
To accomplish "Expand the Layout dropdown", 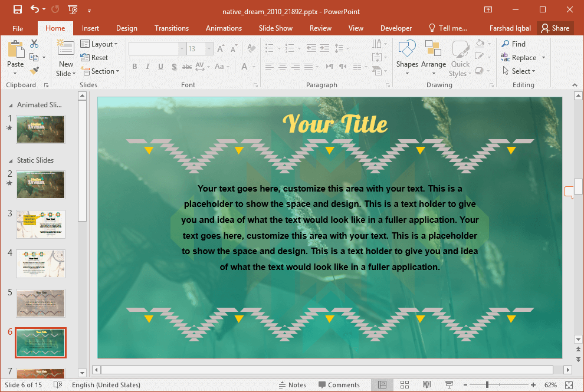I will tap(99, 44).
